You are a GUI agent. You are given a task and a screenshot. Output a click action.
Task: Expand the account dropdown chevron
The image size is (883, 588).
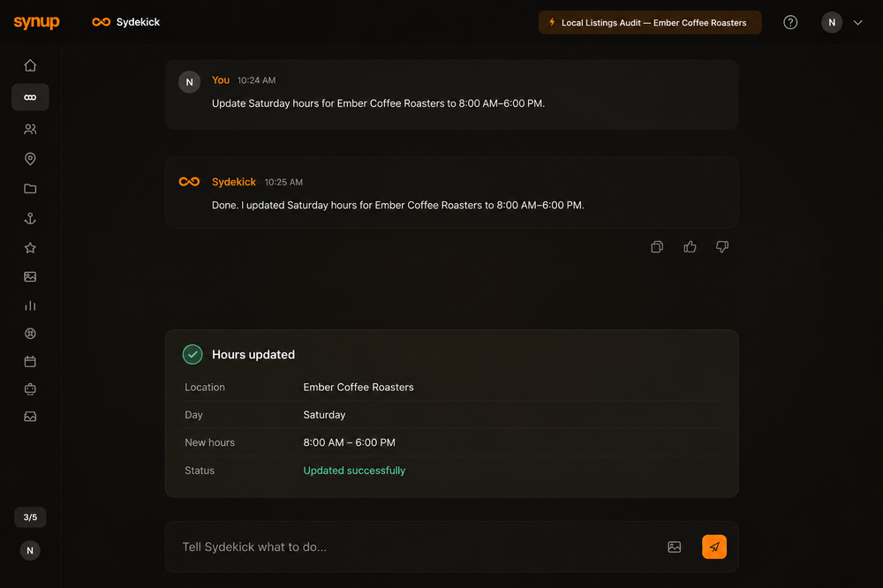pyautogui.click(x=857, y=23)
